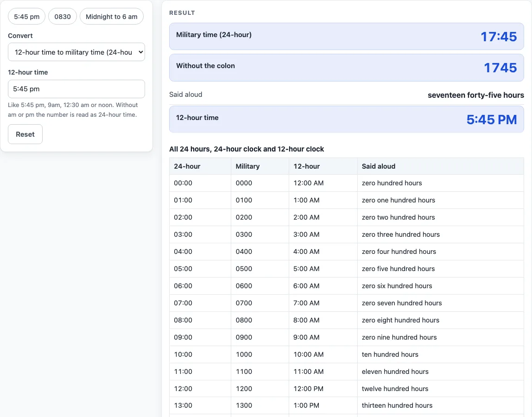532x417 pixels.
Task: Choose the "0830" example chip
Action: (63, 17)
